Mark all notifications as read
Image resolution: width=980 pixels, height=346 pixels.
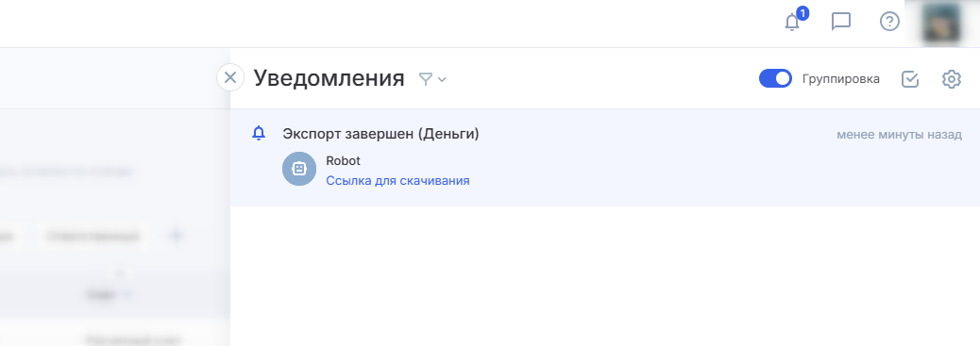pos(910,79)
